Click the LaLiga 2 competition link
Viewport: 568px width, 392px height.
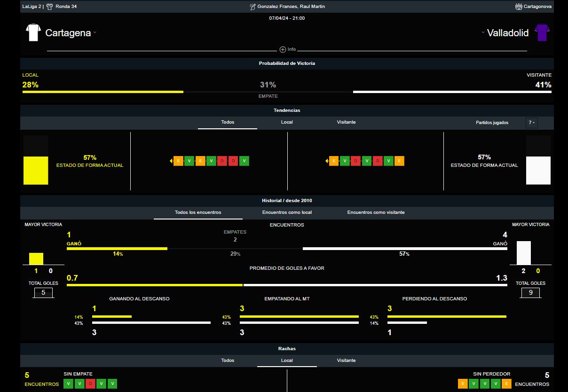coord(32,7)
